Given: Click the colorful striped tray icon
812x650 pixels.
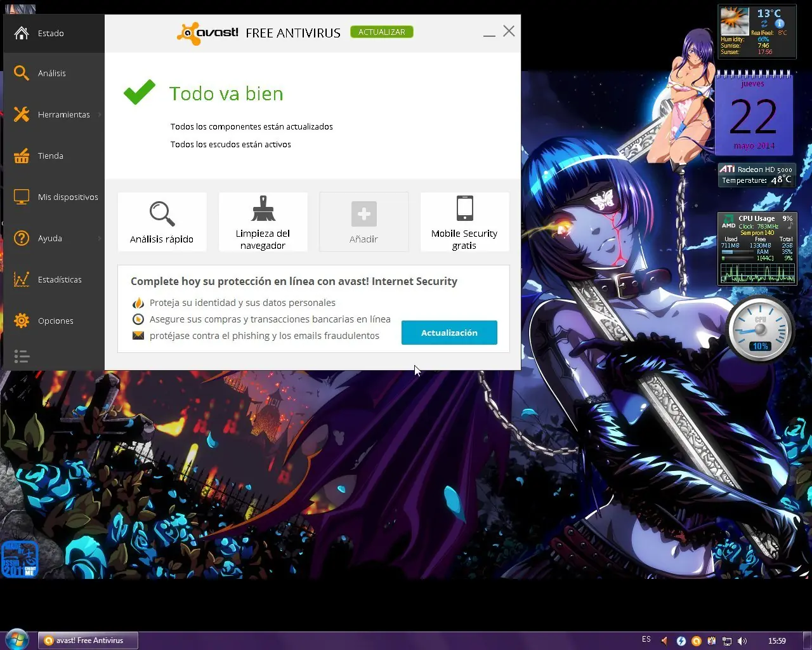Looking at the screenshot, I should [712, 641].
